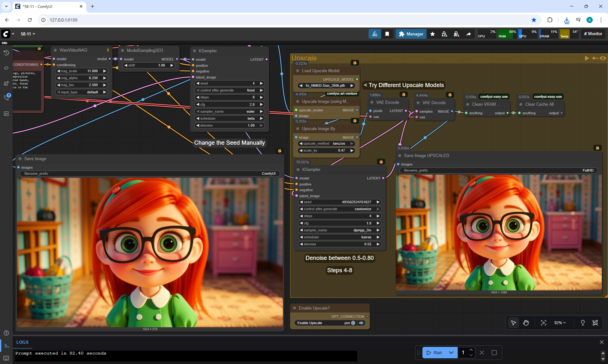Click the share arrow icon in top toolbar
The width and height of the screenshot is (608, 364).
(468, 34)
